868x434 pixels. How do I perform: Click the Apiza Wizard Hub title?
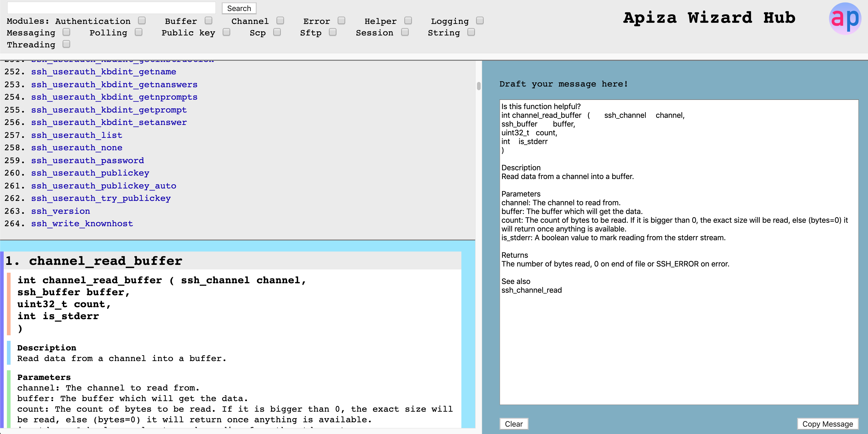coord(709,17)
